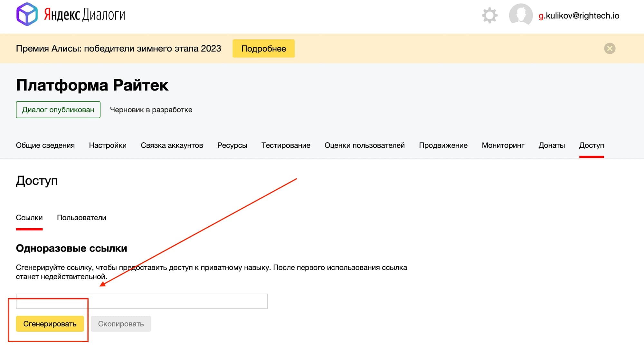This screenshot has height=352, width=644.
Task: Click account email g.kulikov@rightech.io
Action: (579, 16)
